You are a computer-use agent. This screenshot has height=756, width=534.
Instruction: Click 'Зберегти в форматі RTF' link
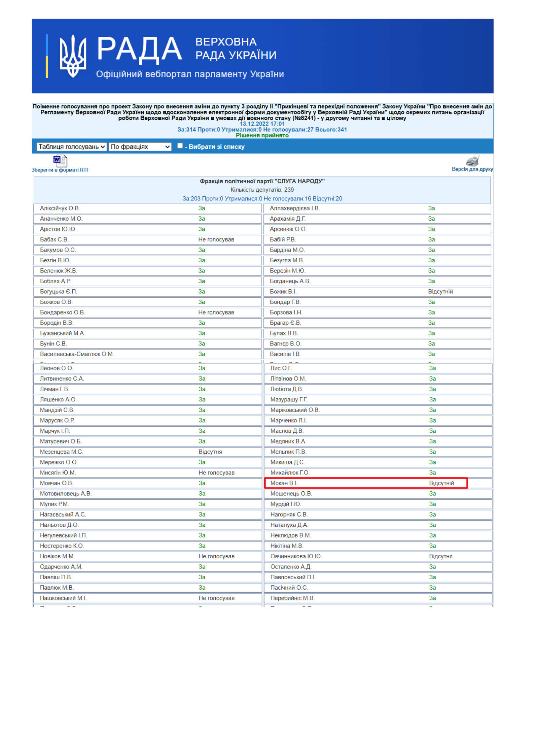(61, 170)
